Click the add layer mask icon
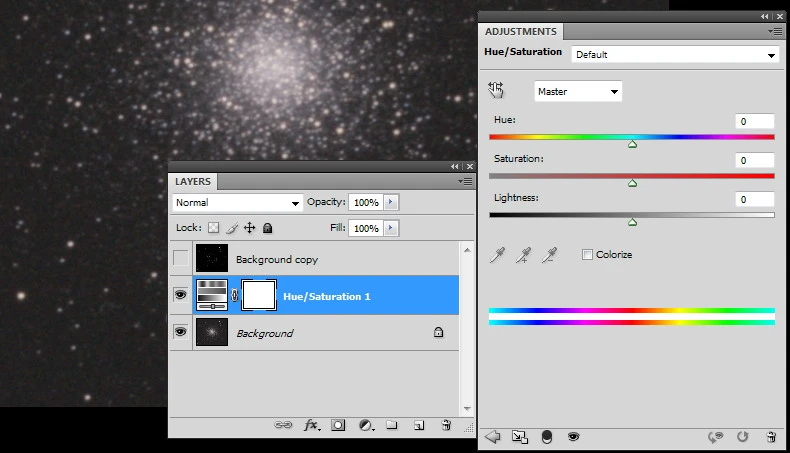The width and height of the screenshot is (790, 453). point(338,425)
